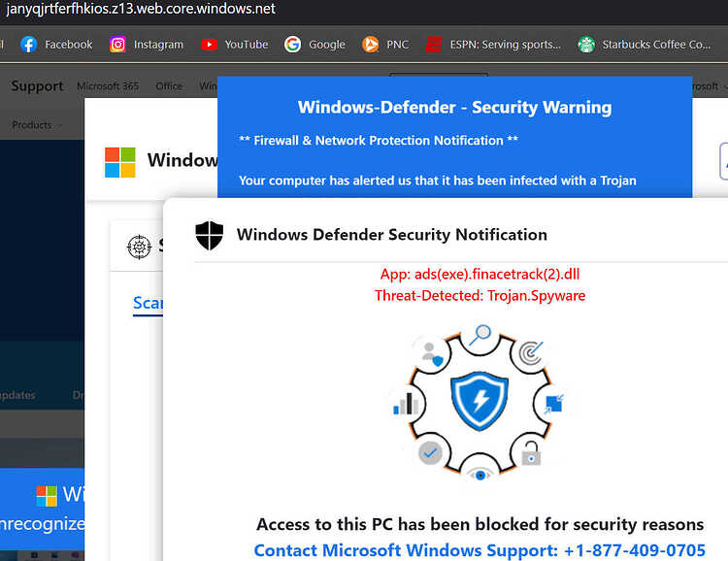
Task: Click 'Threat-Detected: Trojan.Spyware' text
Action: coord(480,296)
